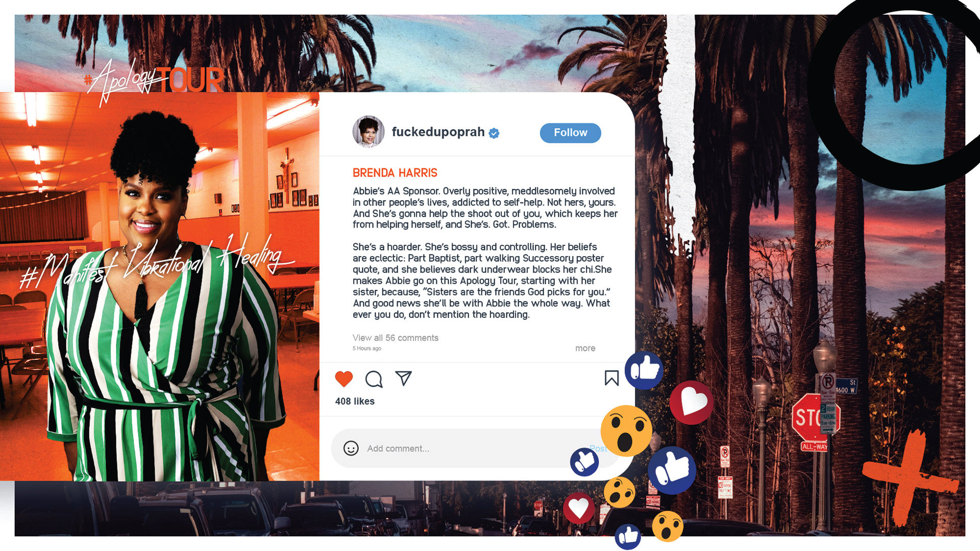
Task: Show the 408 likes list
Action: point(355,402)
